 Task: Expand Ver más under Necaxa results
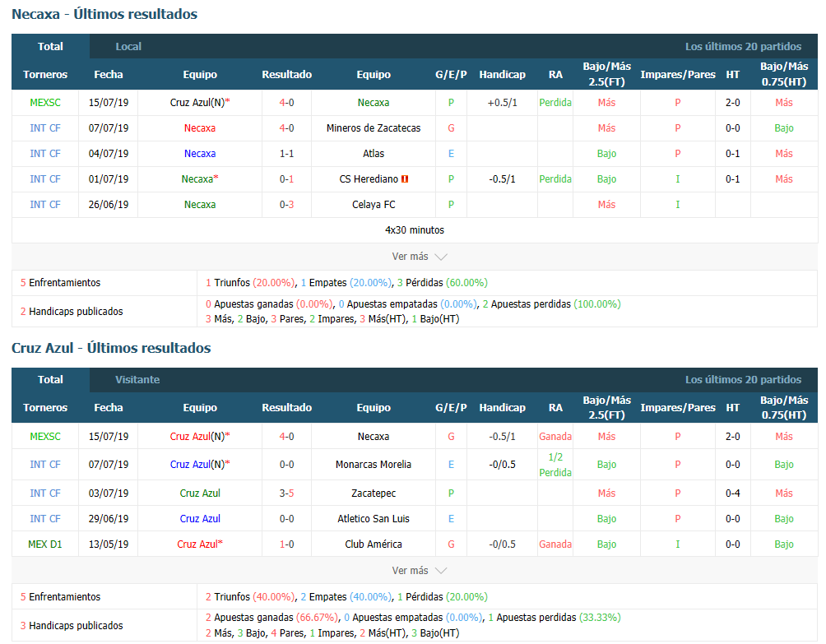tap(420, 257)
